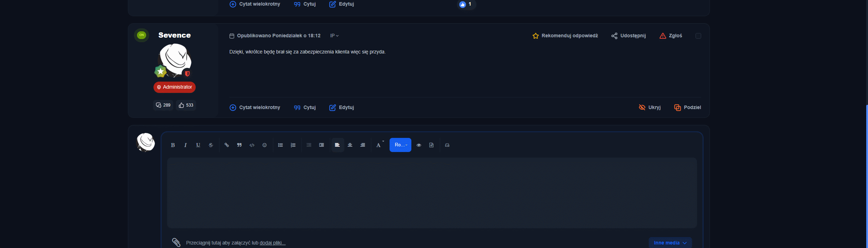Toggle strikethrough formatting in the editor
Image resolution: width=868 pixels, height=248 pixels.
tap(211, 145)
